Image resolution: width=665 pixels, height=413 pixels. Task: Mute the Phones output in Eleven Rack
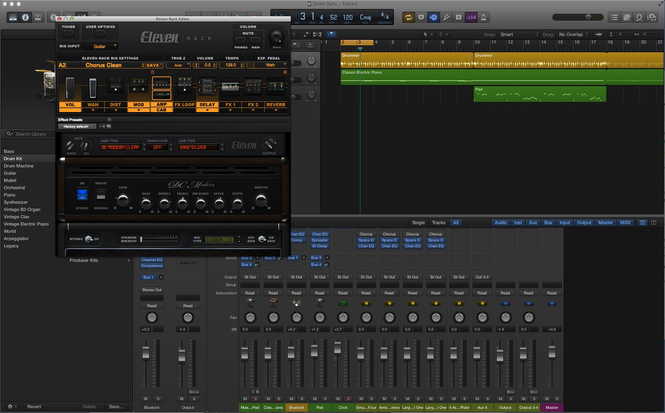[240, 40]
